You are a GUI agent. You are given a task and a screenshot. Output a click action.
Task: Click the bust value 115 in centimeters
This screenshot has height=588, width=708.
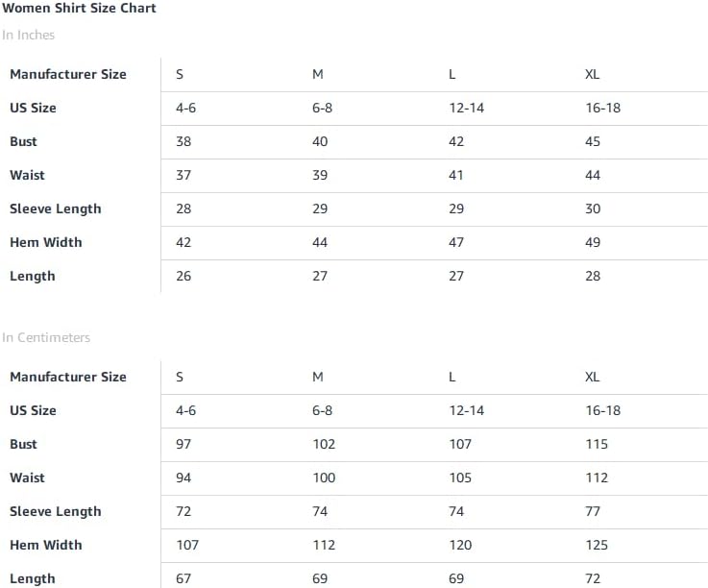pyautogui.click(x=597, y=444)
